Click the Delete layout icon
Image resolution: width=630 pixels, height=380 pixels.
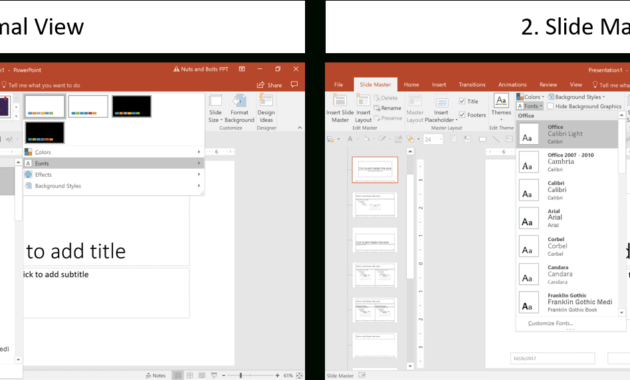(x=377, y=98)
